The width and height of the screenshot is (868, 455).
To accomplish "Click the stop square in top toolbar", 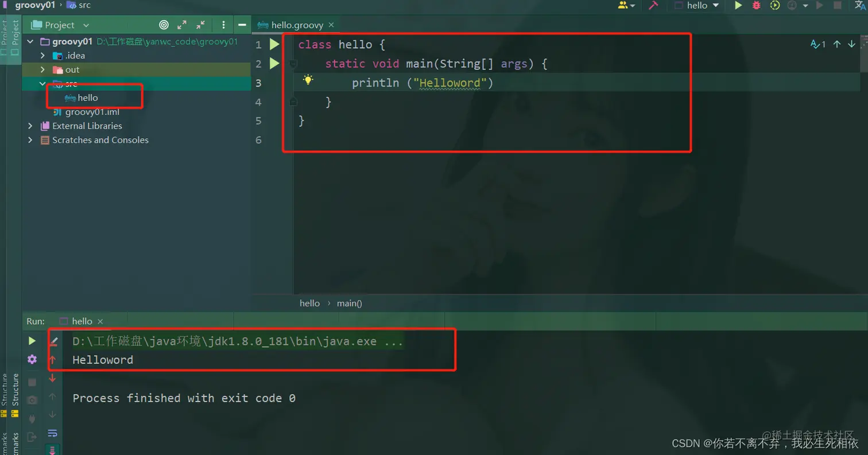I will click(x=838, y=5).
